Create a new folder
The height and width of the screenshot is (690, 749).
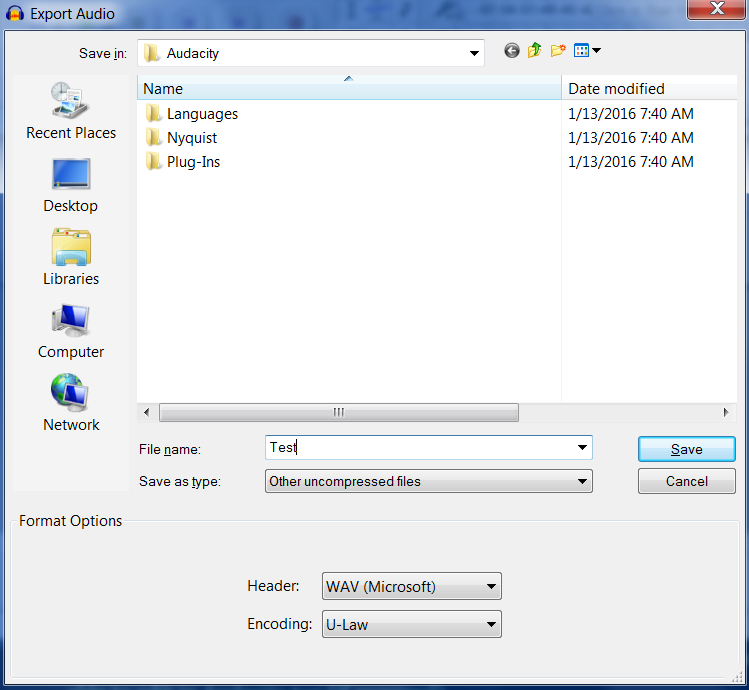coord(557,50)
